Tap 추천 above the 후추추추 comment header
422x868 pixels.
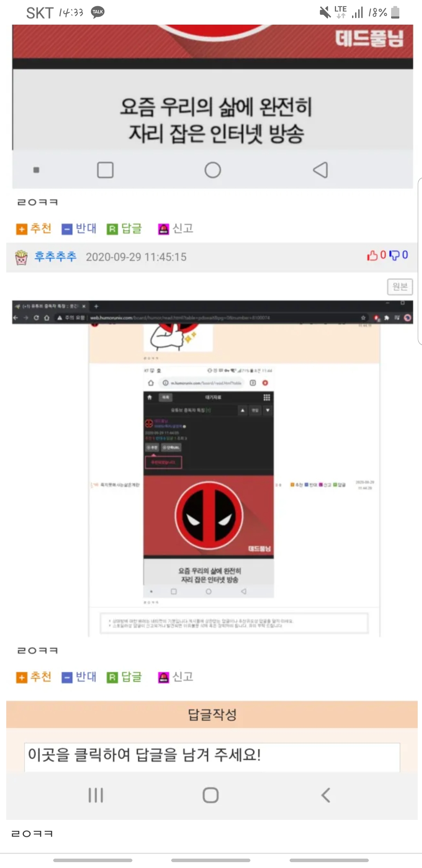point(34,229)
